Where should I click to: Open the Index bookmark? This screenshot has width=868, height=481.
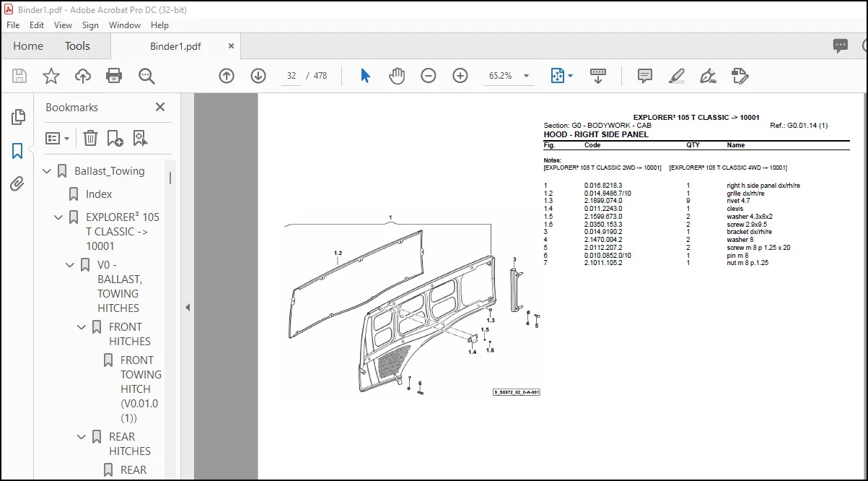click(99, 194)
